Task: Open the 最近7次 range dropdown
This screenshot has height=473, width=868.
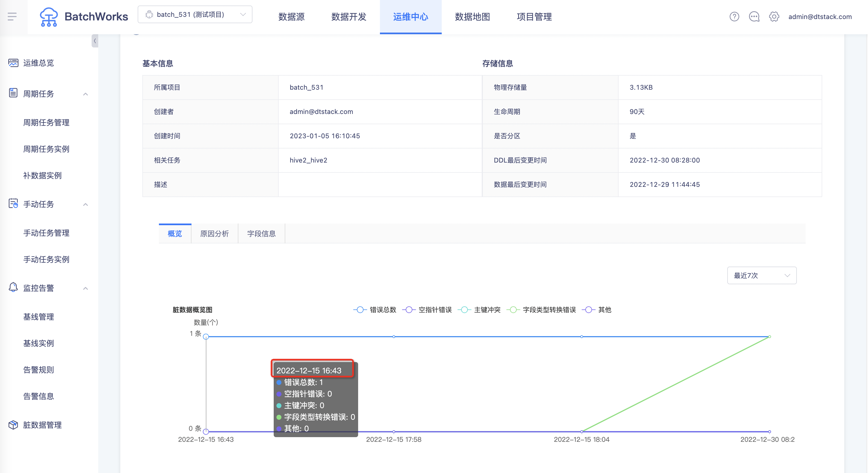Action: (x=762, y=275)
